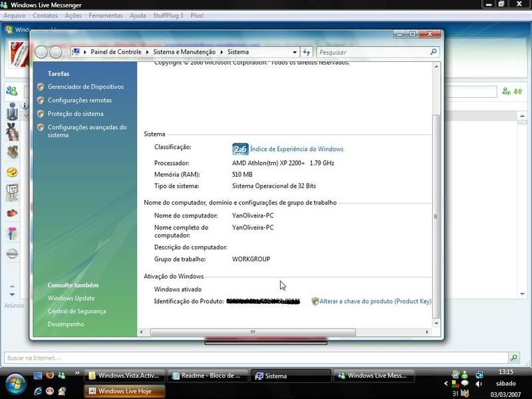Open the pink flowers tab in Messenger sidebar
This screenshot has width=532, height=399.
coord(12,233)
